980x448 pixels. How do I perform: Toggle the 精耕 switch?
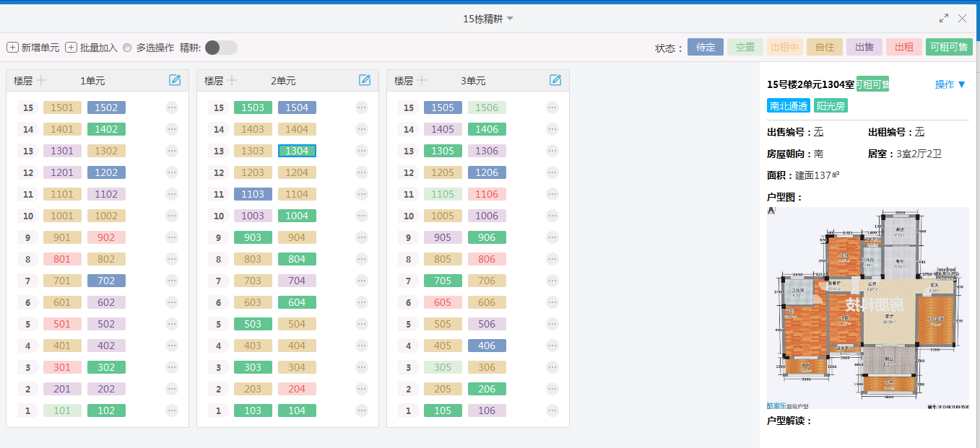[x=221, y=48]
